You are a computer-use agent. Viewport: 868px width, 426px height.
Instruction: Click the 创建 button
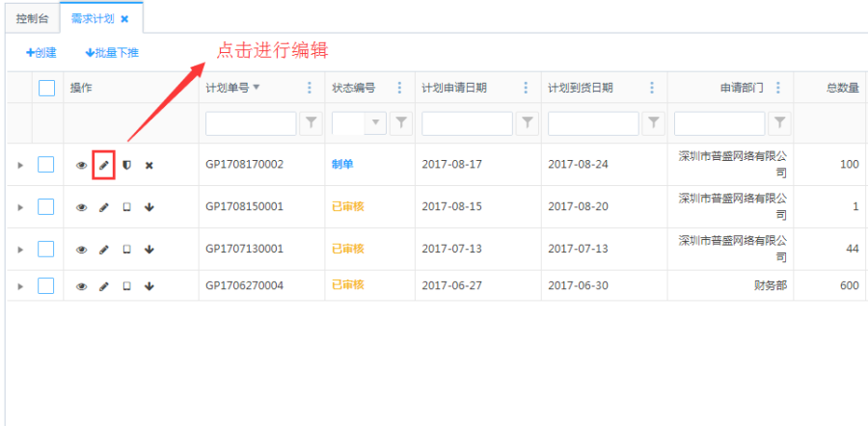(x=41, y=53)
